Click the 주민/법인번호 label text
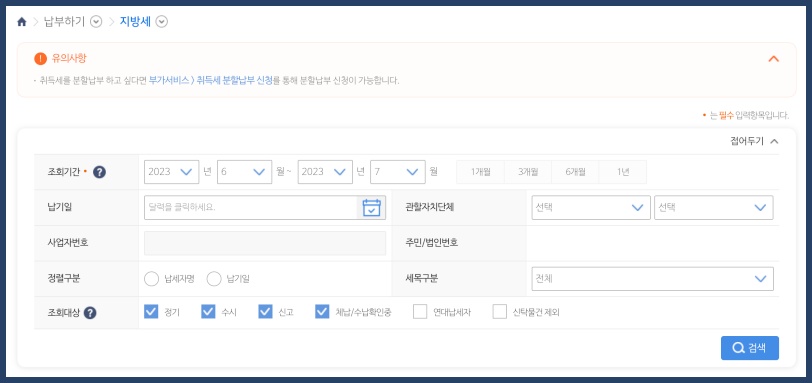This screenshot has height=383, width=812. click(432, 243)
